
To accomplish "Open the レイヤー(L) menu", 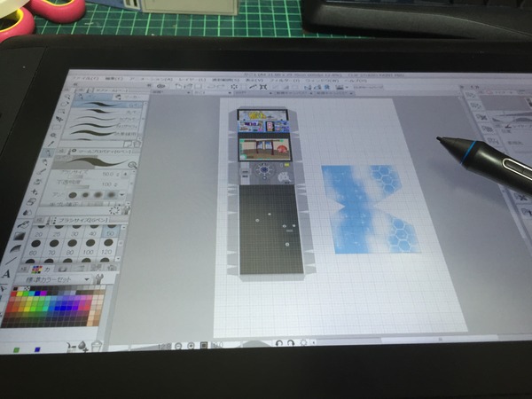I will coord(192,80).
